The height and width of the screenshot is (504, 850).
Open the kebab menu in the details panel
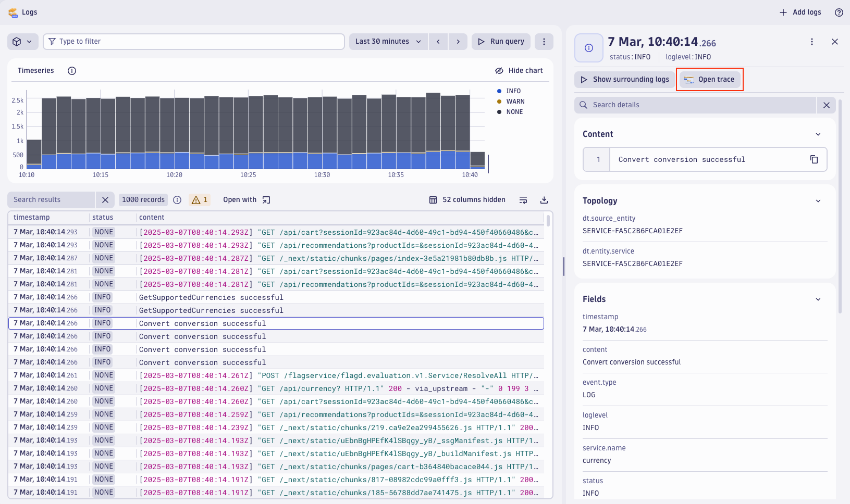point(811,42)
